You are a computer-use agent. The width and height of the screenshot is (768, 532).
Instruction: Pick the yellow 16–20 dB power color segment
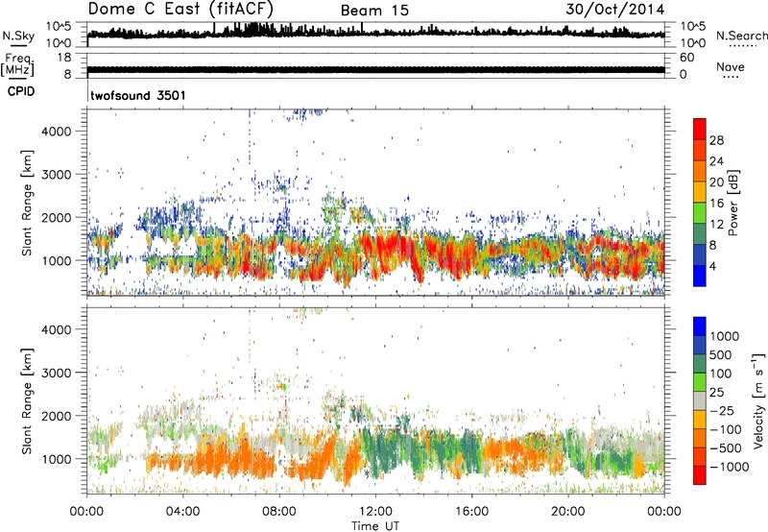(x=700, y=191)
